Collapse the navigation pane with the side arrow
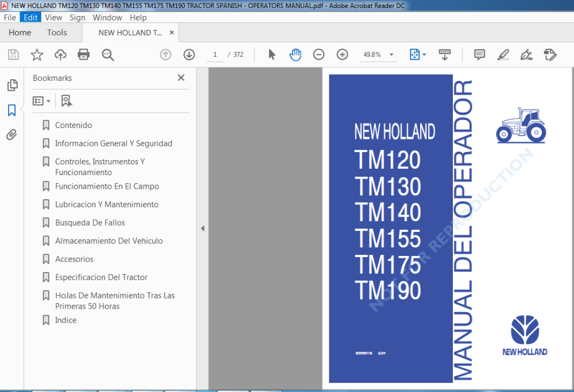Screen dimensions: 574x392 coord(203,228)
